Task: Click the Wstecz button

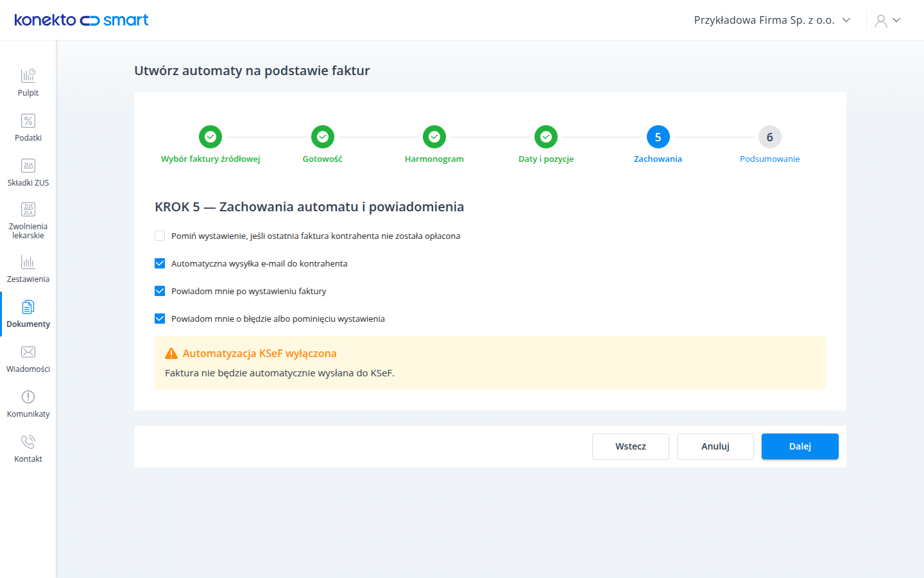Action: tap(631, 446)
